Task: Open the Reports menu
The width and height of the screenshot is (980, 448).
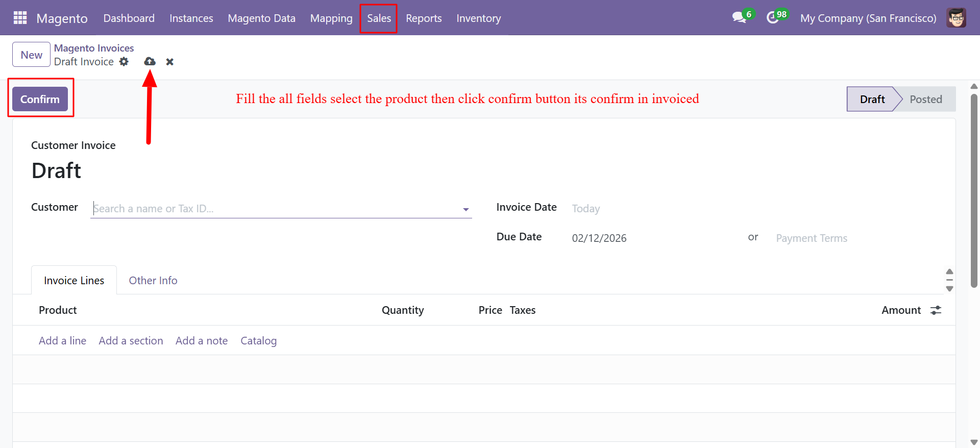Action: [424, 18]
